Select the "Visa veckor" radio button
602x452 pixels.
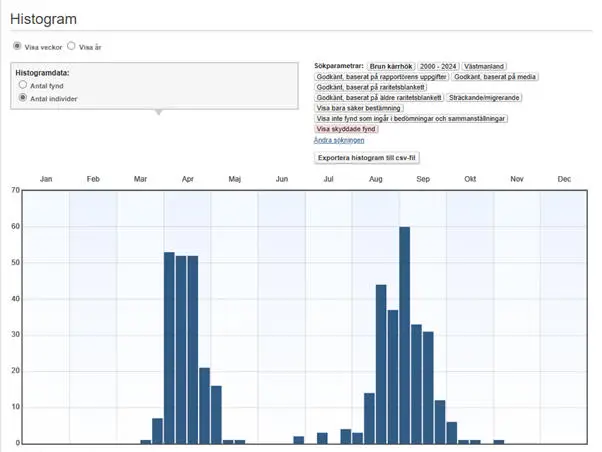tap(17, 46)
